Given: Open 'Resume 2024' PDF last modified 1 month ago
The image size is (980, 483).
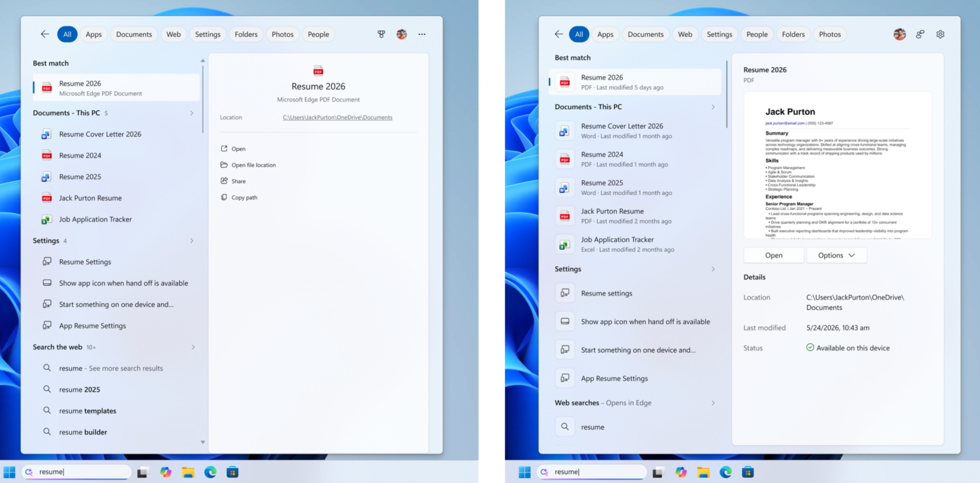Looking at the screenshot, I should [x=635, y=159].
